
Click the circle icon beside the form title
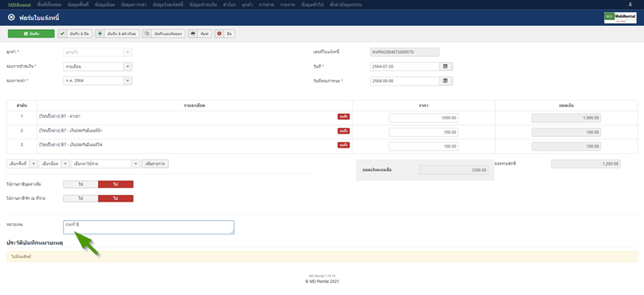pyautogui.click(x=11, y=18)
